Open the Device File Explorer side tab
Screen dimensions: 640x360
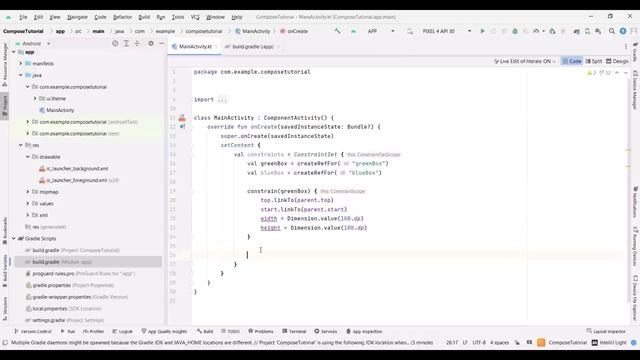[x=635, y=298]
